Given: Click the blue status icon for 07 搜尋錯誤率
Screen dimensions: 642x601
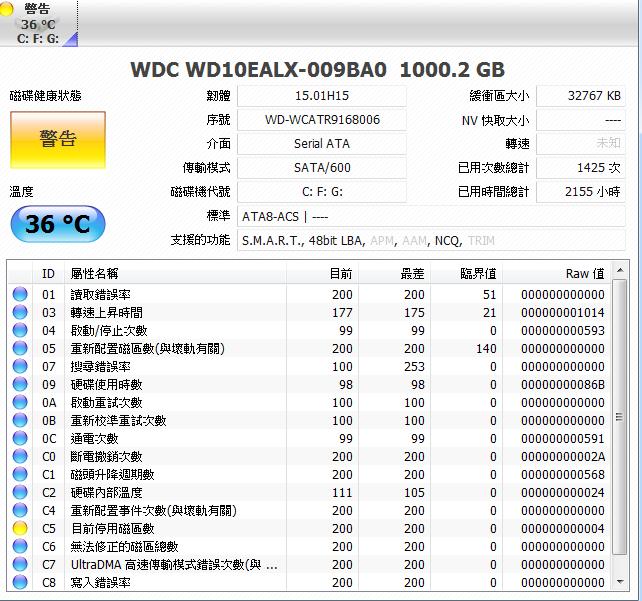Looking at the screenshot, I should 20,366.
